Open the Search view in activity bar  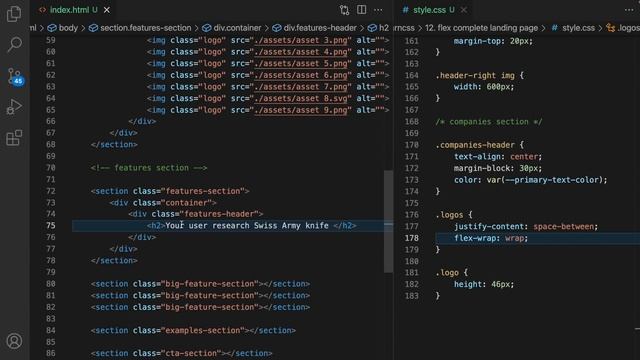pyautogui.click(x=14, y=44)
